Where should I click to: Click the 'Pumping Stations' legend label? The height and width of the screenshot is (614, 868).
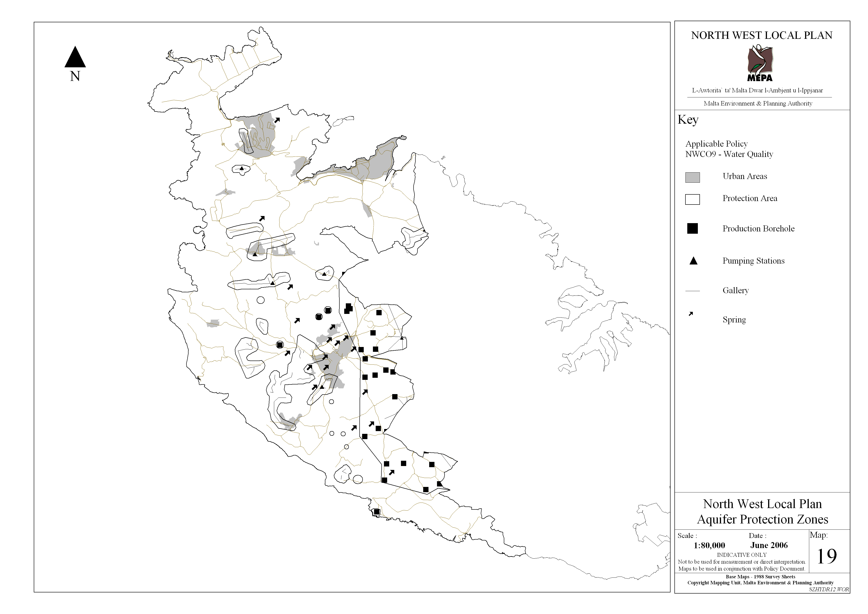click(753, 261)
